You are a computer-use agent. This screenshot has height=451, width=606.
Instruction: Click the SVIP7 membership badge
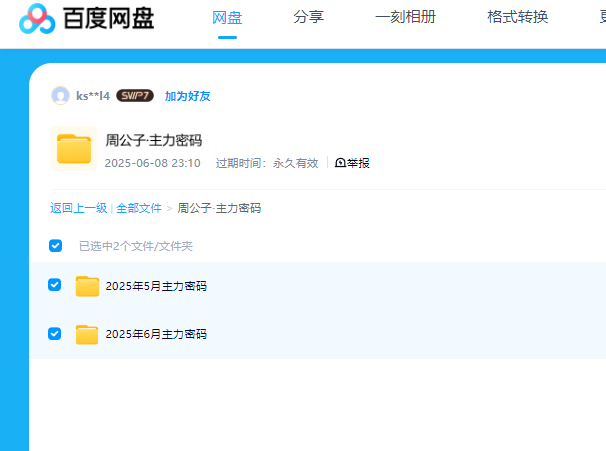click(x=134, y=96)
